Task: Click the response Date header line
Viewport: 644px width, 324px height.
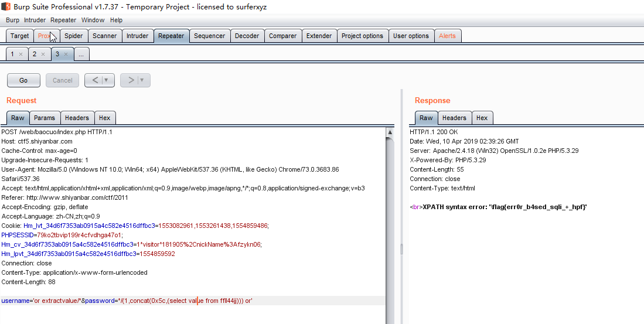Action: coord(464,141)
